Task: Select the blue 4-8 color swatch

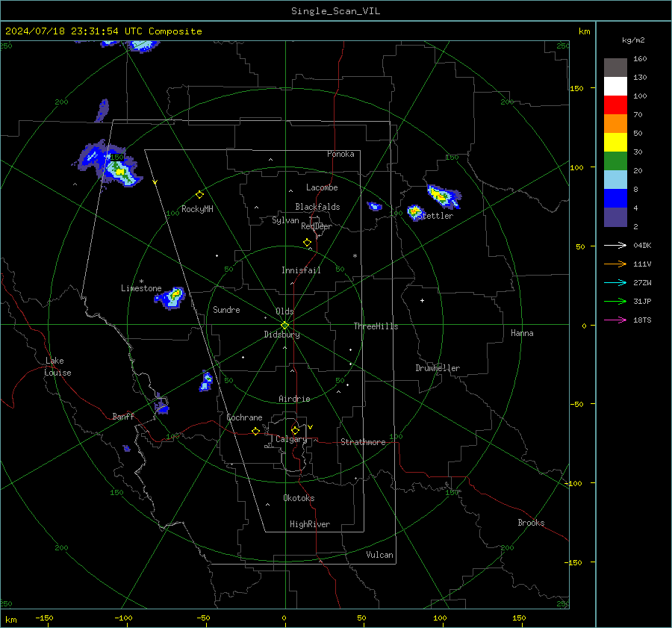Action: 615,199
